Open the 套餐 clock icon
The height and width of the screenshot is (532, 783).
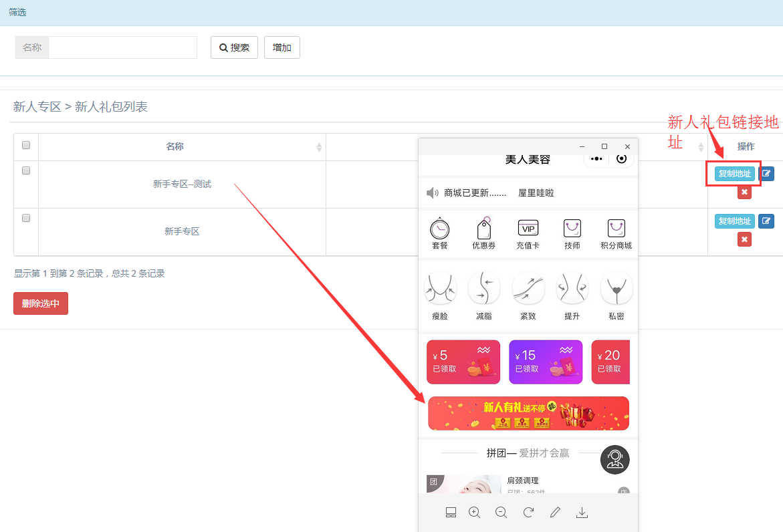point(439,229)
